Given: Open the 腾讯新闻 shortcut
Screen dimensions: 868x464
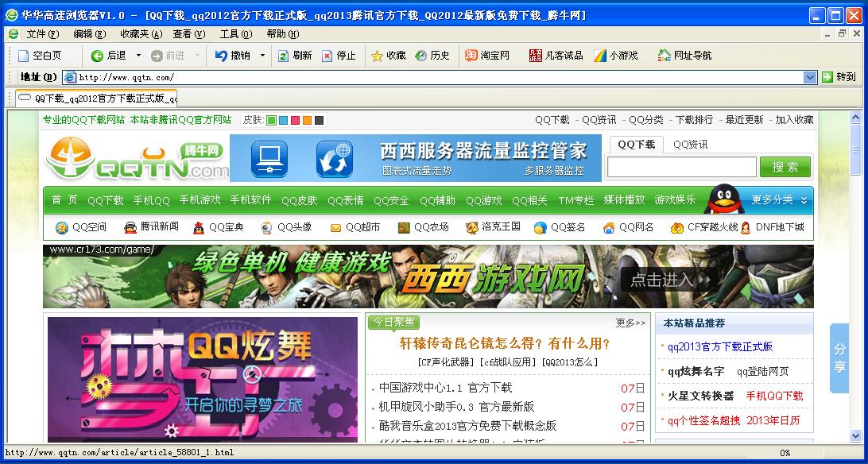Looking at the screenshot, I should [x=150, y=226].
